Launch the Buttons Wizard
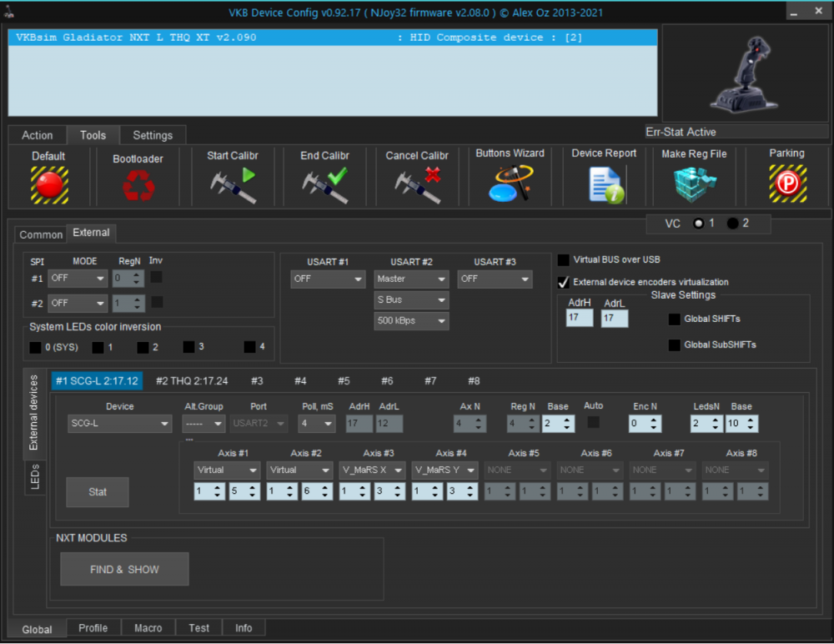The height and width of the screenshot is (644, 834). pyautogui.click(x=510, y=184)
